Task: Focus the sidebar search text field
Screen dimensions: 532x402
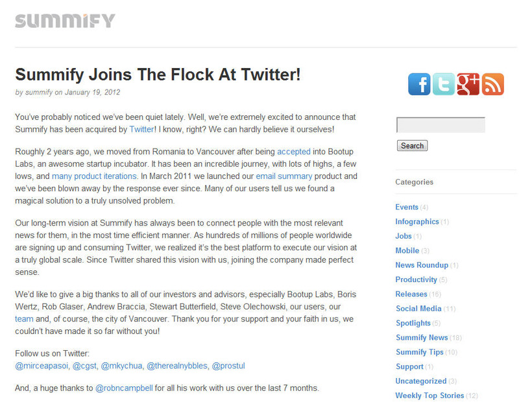Action: (x=441, y=124)
